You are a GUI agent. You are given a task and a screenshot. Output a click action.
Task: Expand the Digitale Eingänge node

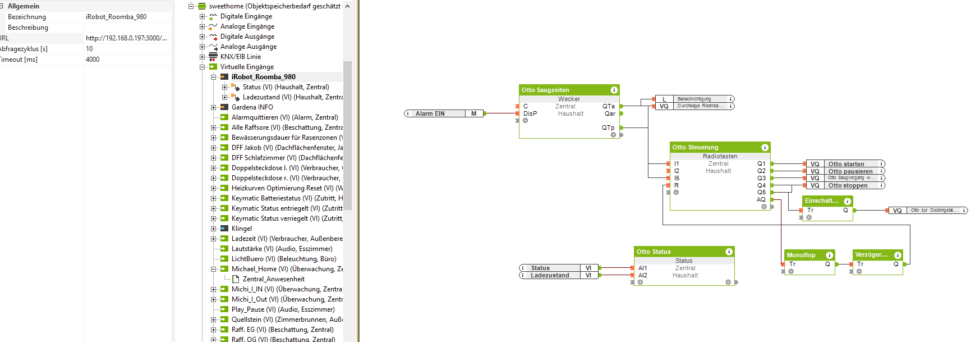click(x=202, y=16)
